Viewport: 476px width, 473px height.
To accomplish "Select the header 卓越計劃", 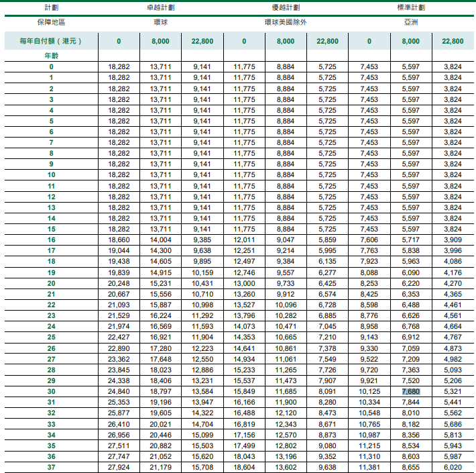I will [161, 7].
